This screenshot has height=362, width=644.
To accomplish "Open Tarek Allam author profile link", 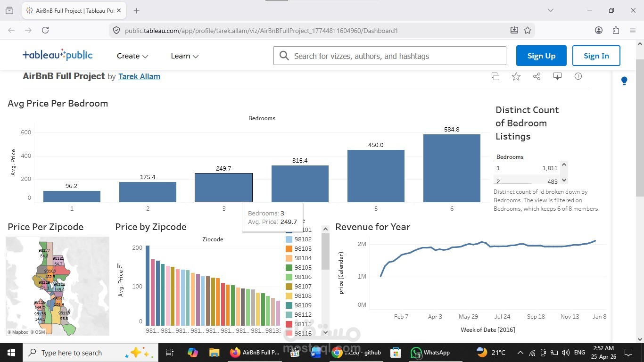I will point(139,76).
